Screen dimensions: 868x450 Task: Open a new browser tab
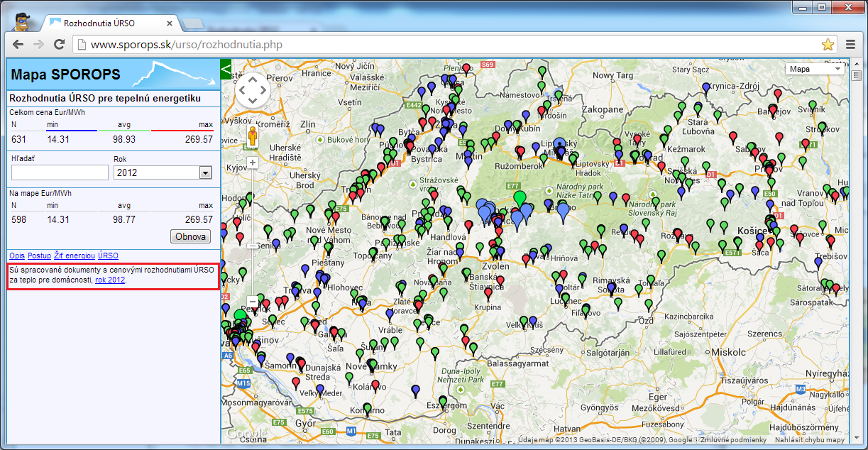(192, 24)
